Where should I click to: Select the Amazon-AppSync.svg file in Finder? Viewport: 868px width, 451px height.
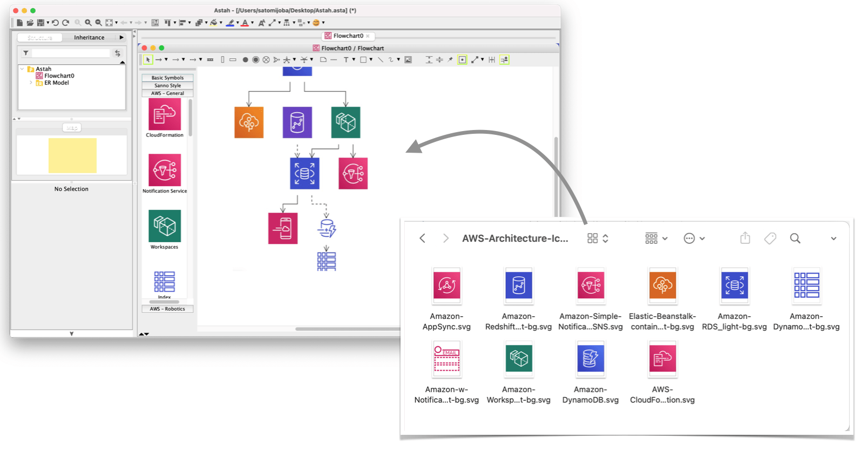pos(446,299)
